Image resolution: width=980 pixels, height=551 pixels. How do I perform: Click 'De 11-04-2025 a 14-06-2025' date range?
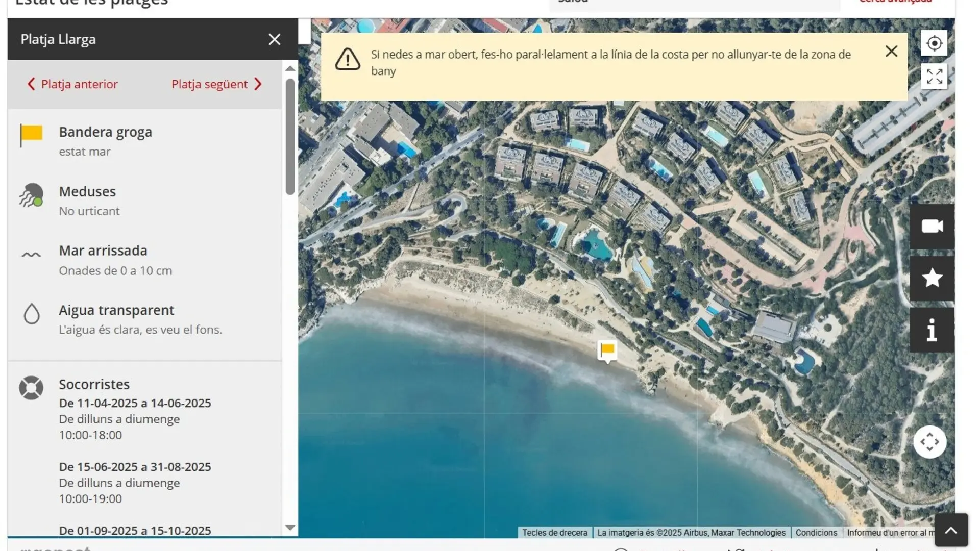[x=135, y=403]
